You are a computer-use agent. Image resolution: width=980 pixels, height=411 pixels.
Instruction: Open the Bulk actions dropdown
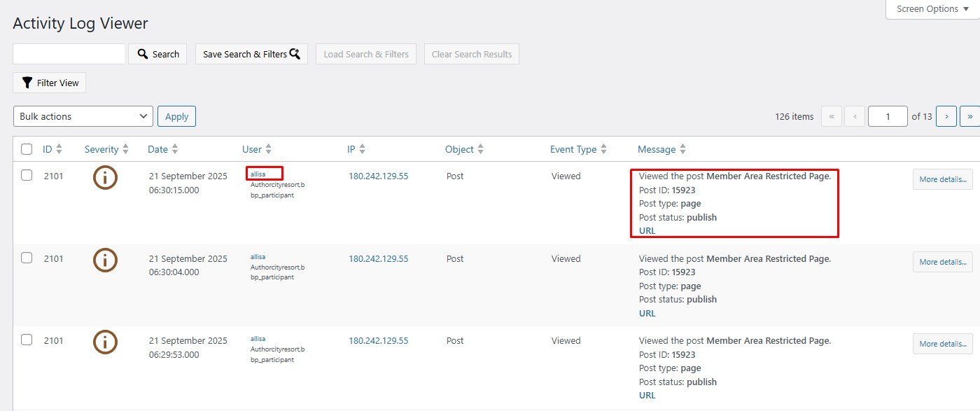click(83, 116)
